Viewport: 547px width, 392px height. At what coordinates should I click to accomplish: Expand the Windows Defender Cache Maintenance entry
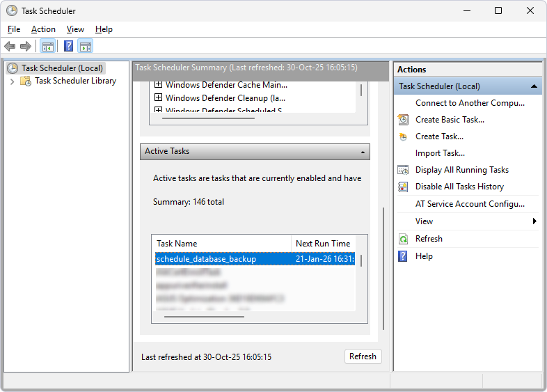(158, 85)
